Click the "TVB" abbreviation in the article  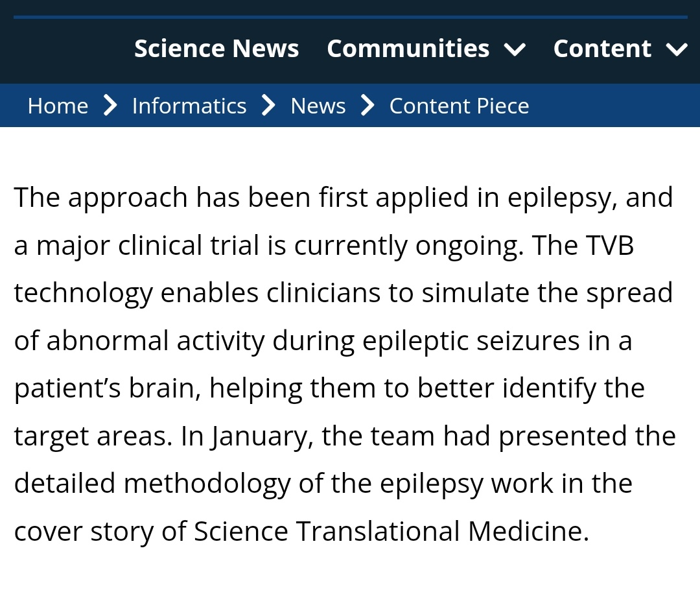click(609, 245)
